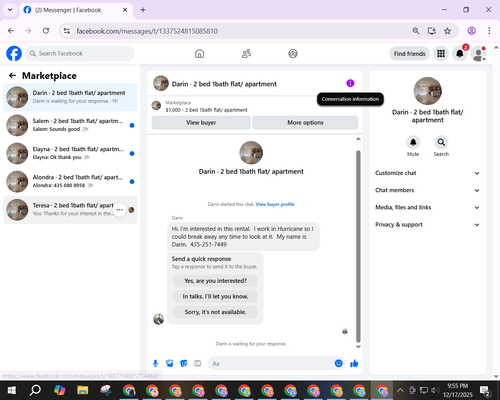Click the unread blue dot on Salem chat
Image resolution: width=500 pixels, height=400 pixels.
132,125
